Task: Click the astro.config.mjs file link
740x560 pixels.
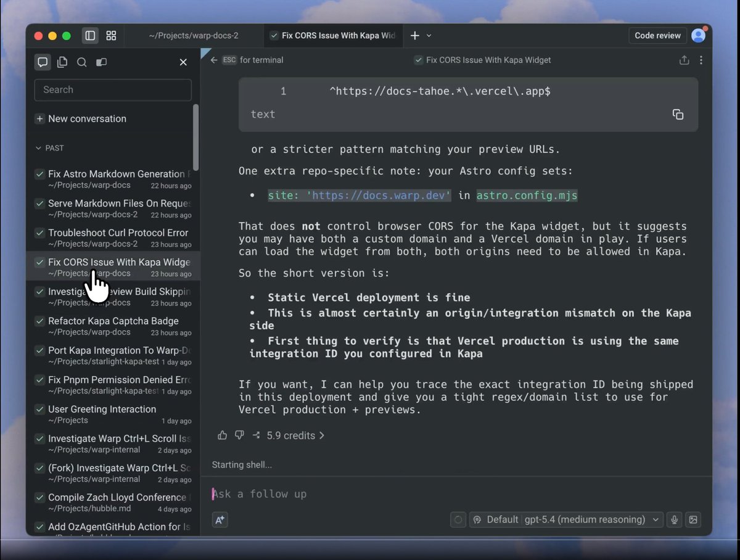Action: [x=527, y=196]
